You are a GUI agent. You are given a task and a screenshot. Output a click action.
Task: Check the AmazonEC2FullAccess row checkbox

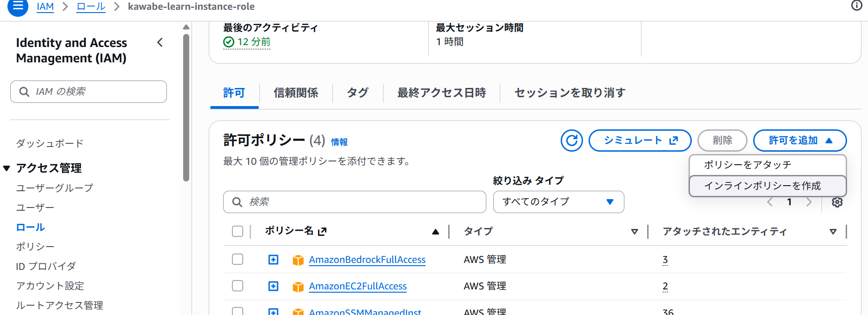click(238, 286)
